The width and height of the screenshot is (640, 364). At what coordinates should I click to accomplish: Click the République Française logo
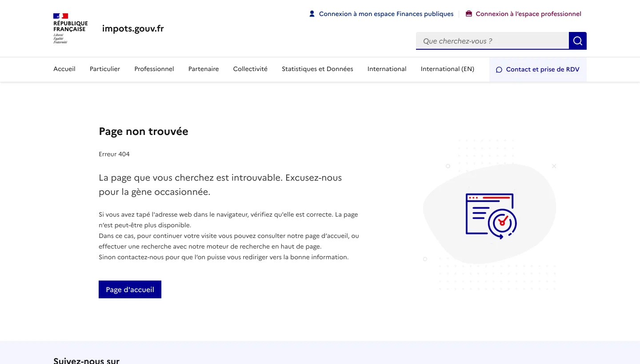tap(70, 28)
